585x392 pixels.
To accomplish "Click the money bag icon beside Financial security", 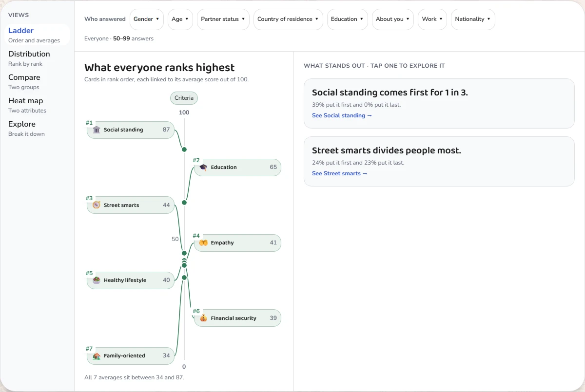I will coord(203,318).
